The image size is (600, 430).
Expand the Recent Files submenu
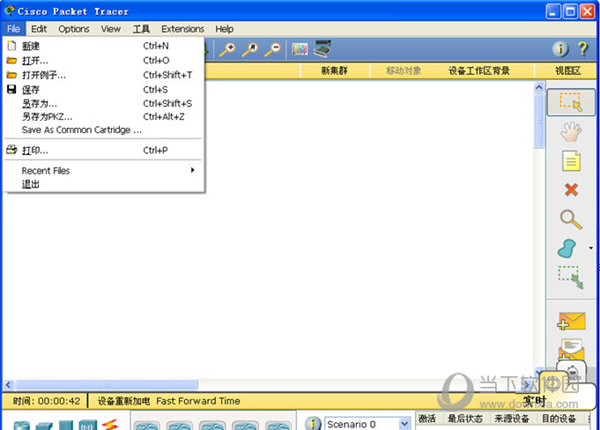tap(103, 171)
